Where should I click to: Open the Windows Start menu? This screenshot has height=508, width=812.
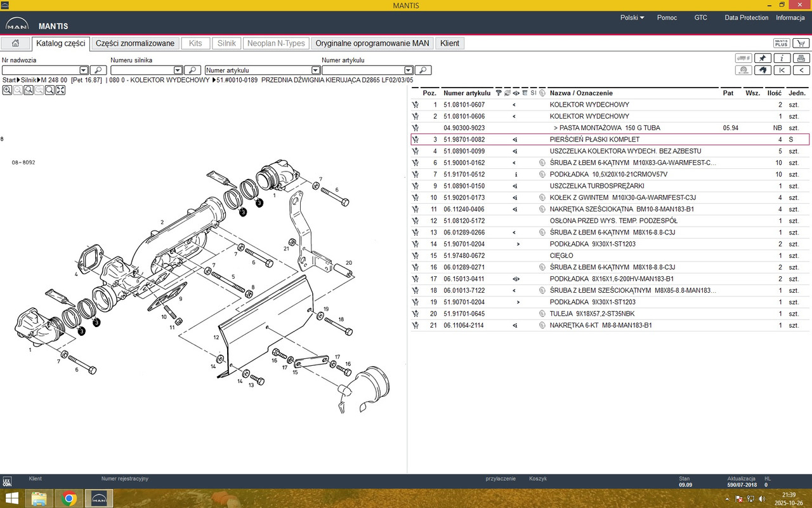tap(12, 498)
